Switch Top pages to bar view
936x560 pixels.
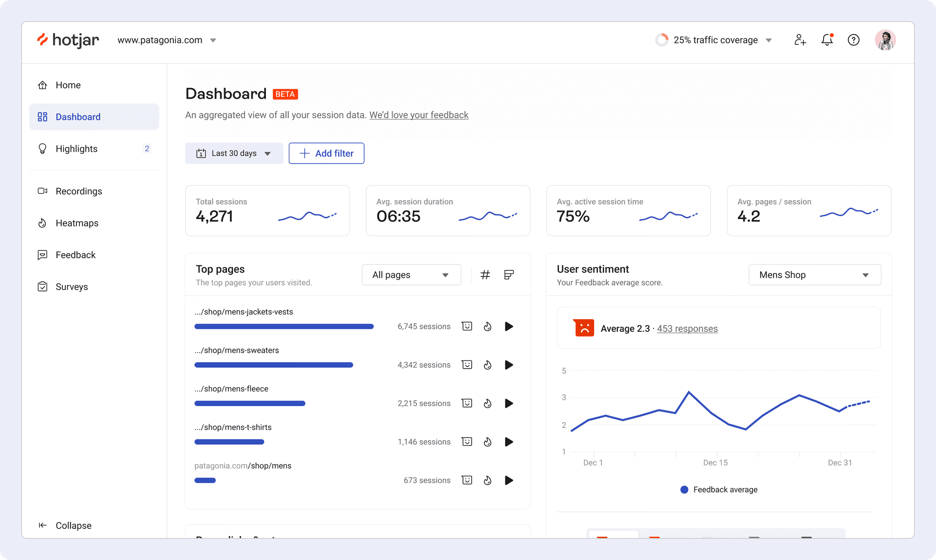click(x=509, y=275)
